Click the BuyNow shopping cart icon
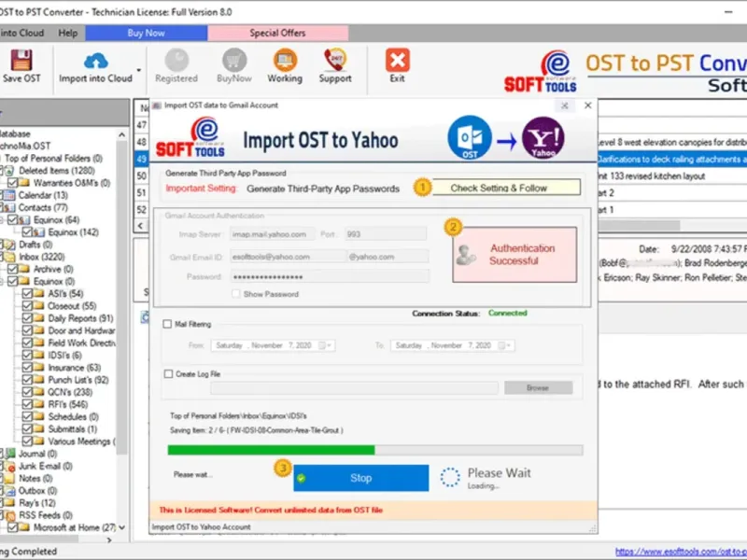747x560 pixels. point(234,61)
